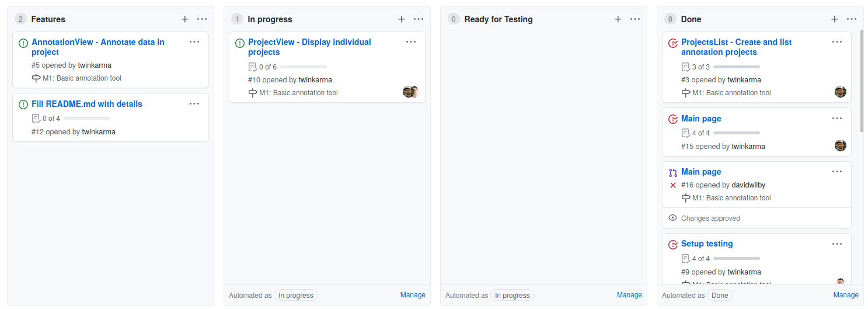This screenshot has height=309, width=868.
Task: Add a card to In progress column
Action: [401, 19]
